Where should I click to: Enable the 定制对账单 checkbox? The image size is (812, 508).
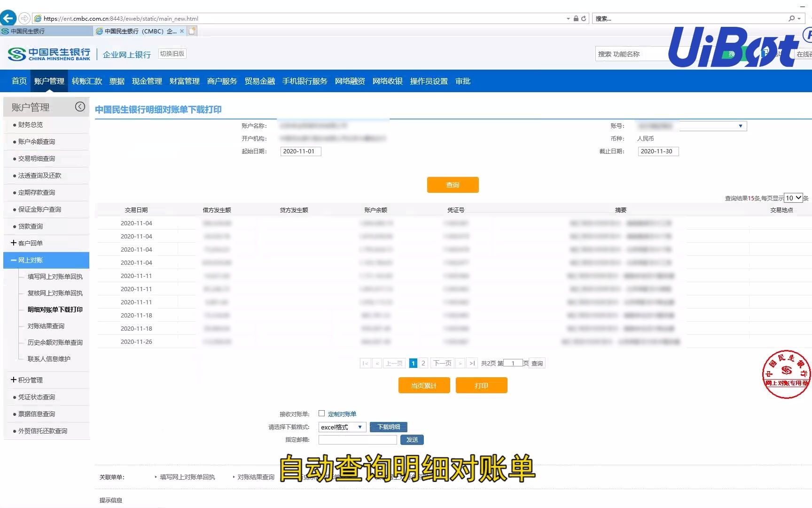pyautogui.click(x=321, y=413)
